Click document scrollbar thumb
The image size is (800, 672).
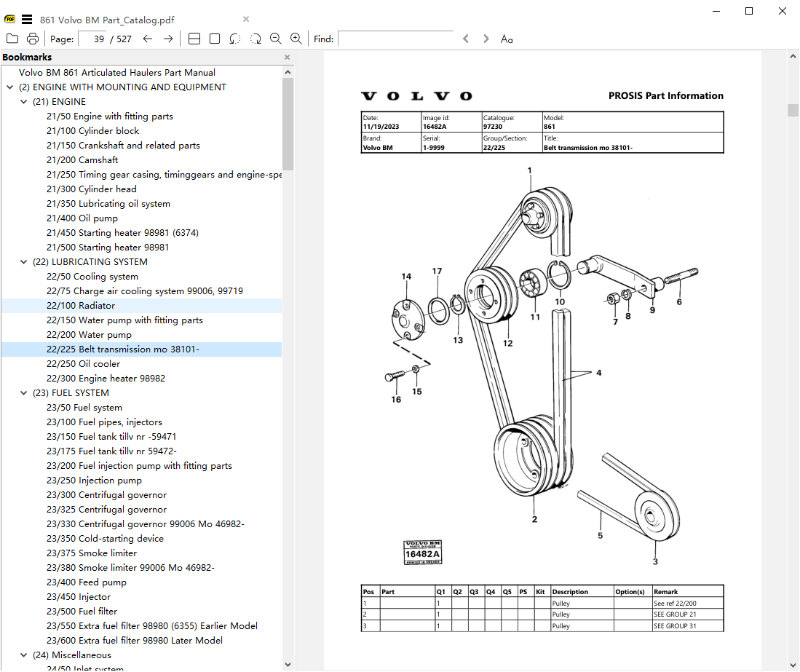coord(793,110)
